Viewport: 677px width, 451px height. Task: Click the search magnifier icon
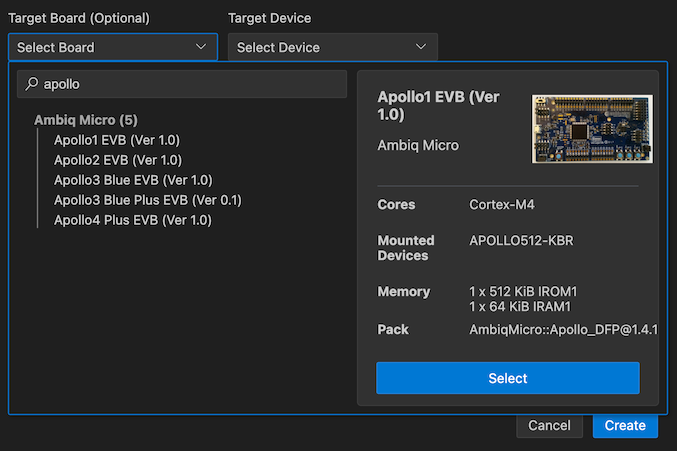point(32,83)
